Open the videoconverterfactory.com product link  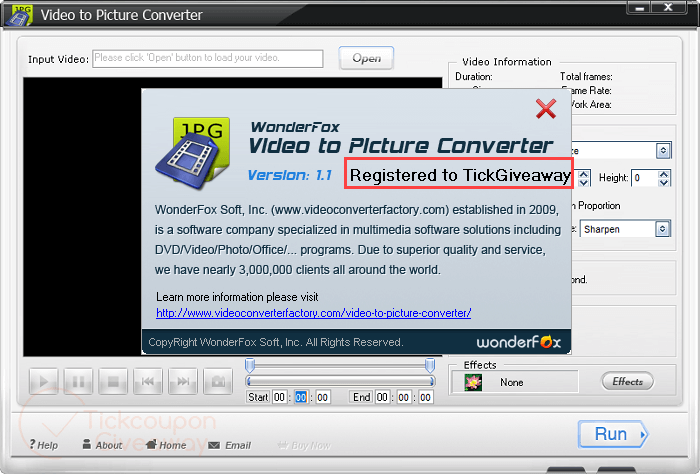[313, 313]
